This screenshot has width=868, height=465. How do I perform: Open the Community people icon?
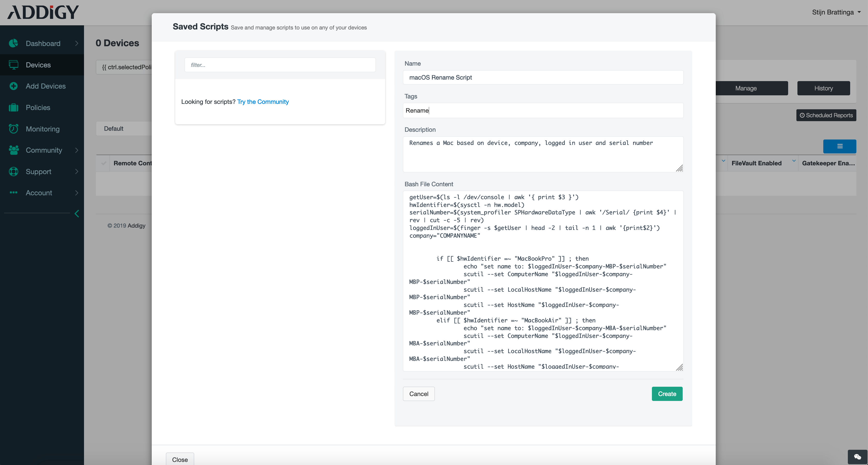[x=13, y=150]
